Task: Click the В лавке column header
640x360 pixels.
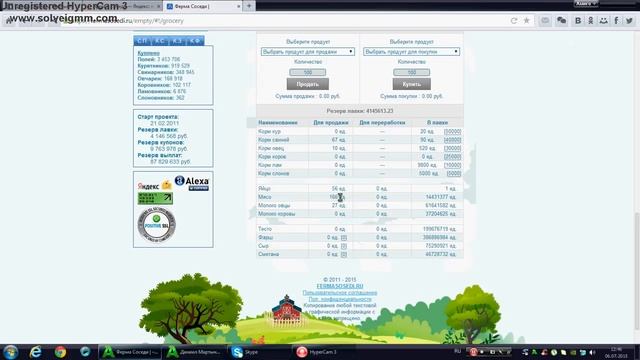Action: click(438, 122)
